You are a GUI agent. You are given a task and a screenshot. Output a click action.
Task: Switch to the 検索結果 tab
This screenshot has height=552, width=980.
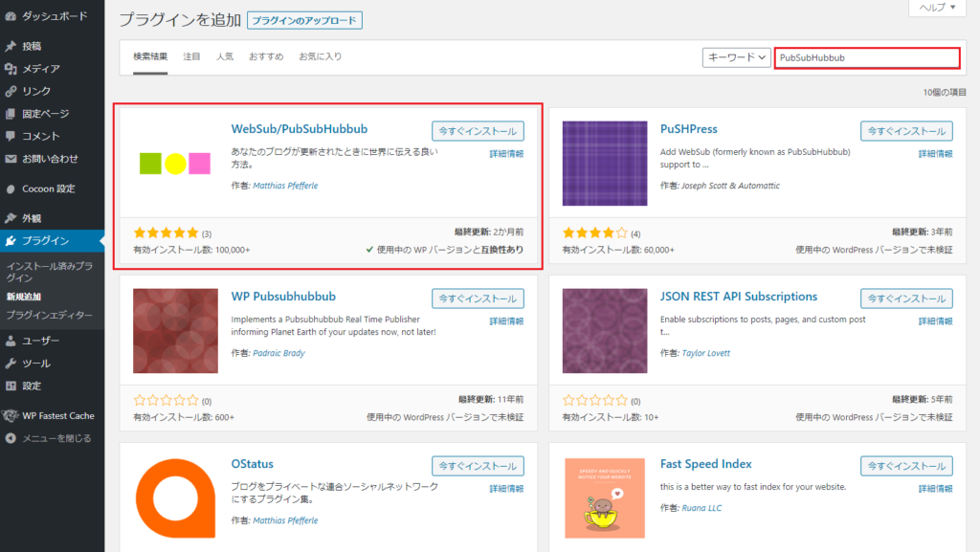(150, 56)
